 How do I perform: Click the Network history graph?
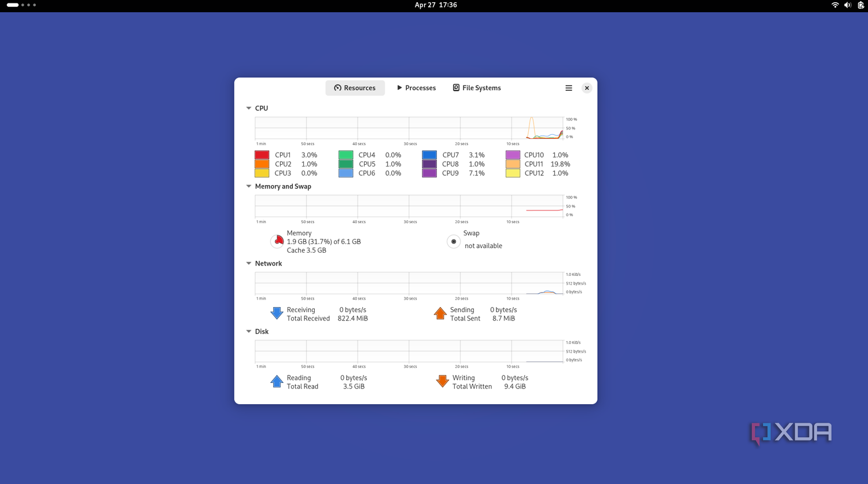pos(409,283)
